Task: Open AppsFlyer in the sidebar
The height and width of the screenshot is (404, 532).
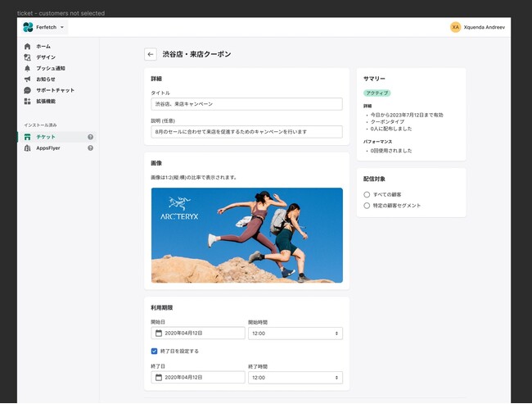Action: [48, 148]
